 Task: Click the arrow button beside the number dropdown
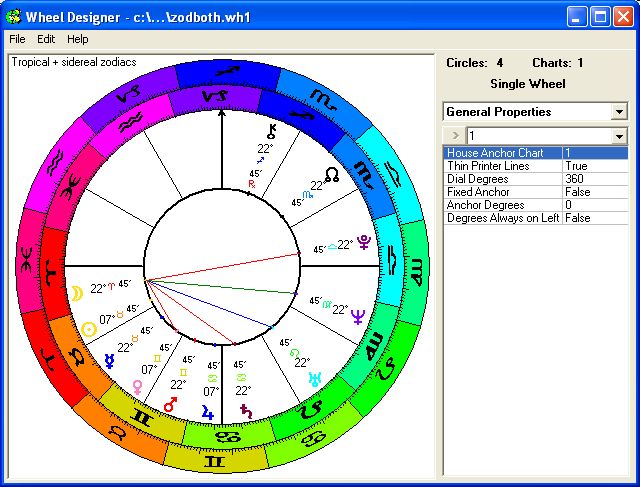tap(454, 135)
